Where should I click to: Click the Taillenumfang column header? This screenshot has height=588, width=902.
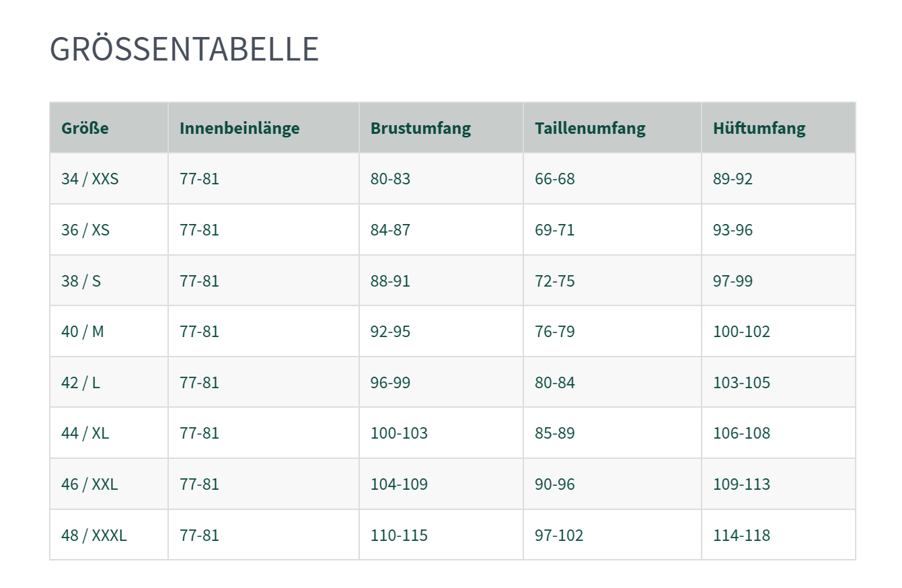(x=590, y=128)
